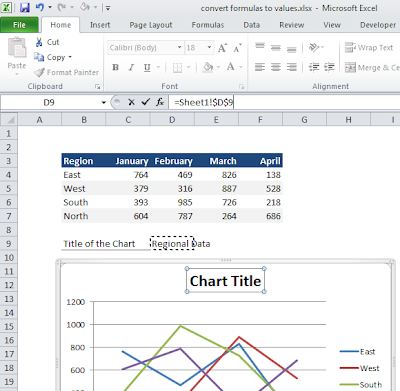Screen dimensions: 400x391
Task: Switch to the Page Layout tab
Action: [151, 25]
